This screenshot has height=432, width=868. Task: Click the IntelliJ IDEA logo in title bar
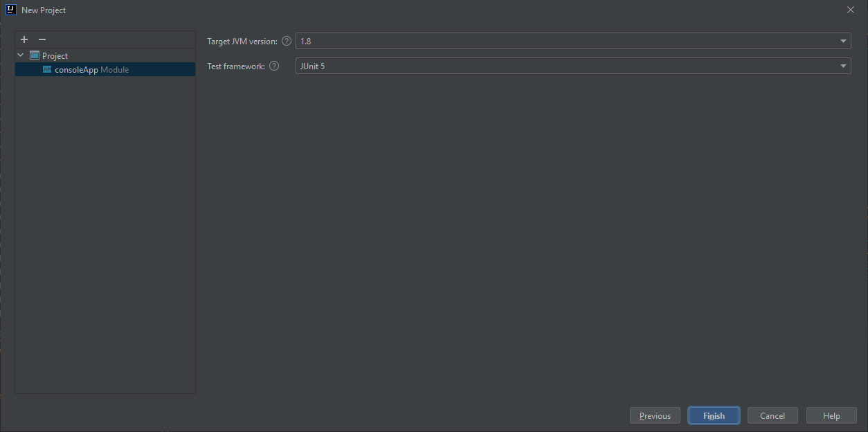10,10
